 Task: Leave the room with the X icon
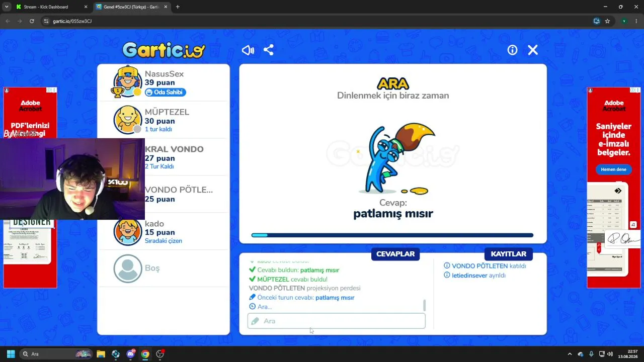533,50
